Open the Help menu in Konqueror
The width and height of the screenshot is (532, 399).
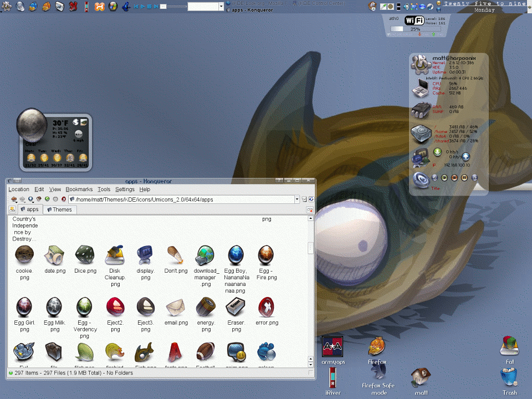145,190
